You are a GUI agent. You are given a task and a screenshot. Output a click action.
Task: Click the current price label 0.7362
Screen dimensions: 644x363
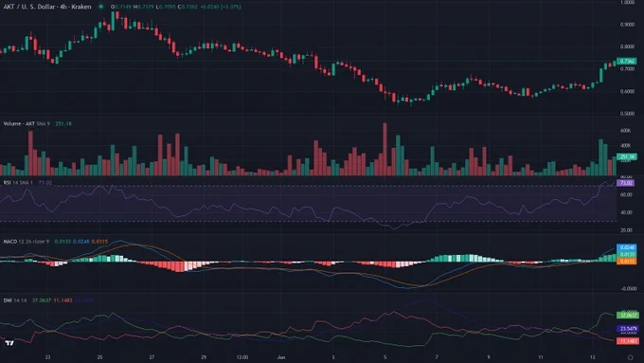coord(627,61)
